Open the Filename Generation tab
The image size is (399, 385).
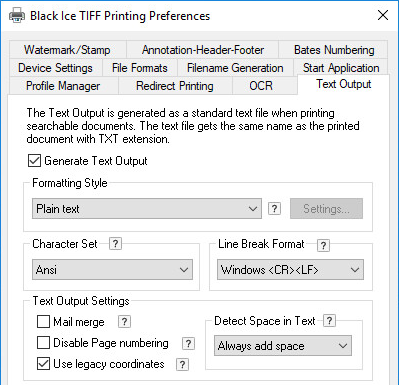coord(235,68)
